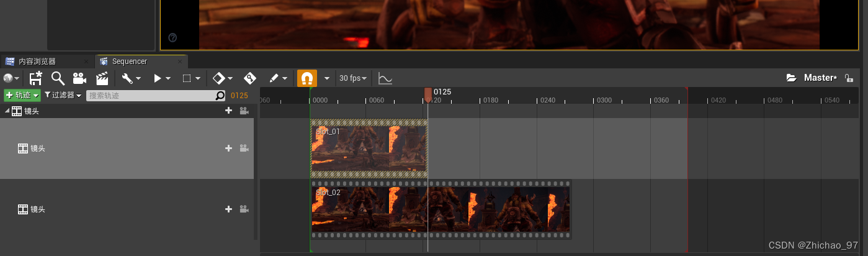Viewport: 868px width, 256px height.
Task: Select the middle highlighted 镜头 track row
Action: (x=127, y=149)
